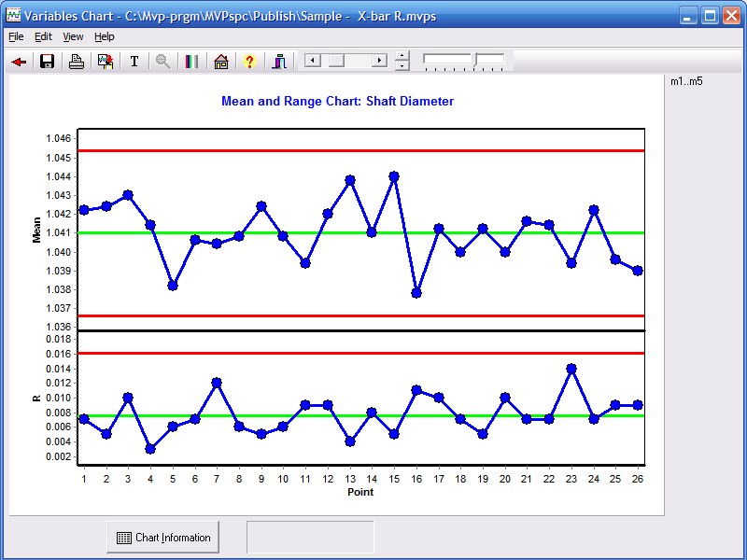Click the home house icon
Screen dimensions: 747x560
tap(221, 62)
